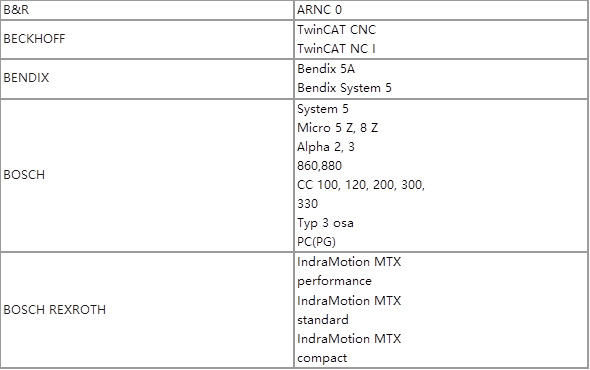Viewport: 590px width, 370px height.
Task: Select the BOSCH REXROTH manufacturer cell
Action: point(147,310)
